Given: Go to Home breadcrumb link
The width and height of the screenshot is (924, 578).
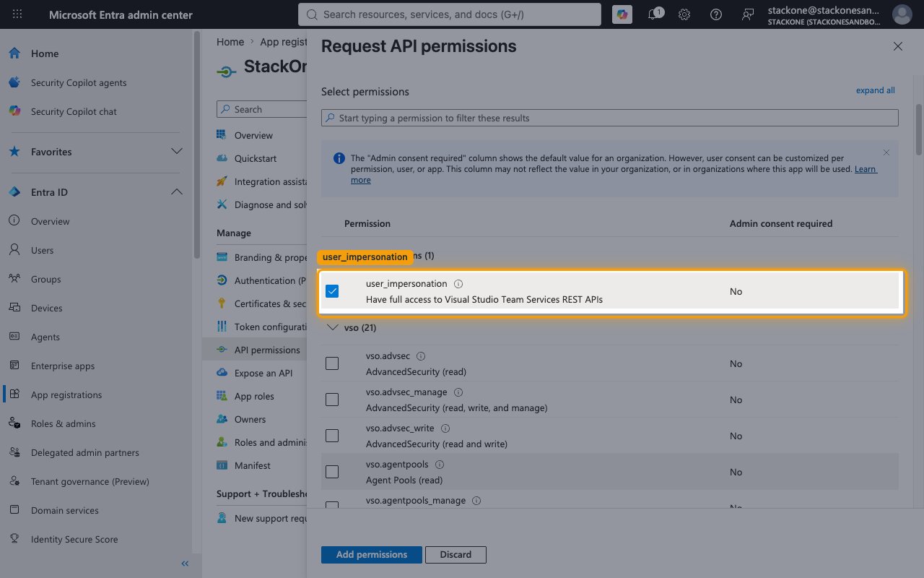Looking at the screenshot, I should click(x=230, y=42).
